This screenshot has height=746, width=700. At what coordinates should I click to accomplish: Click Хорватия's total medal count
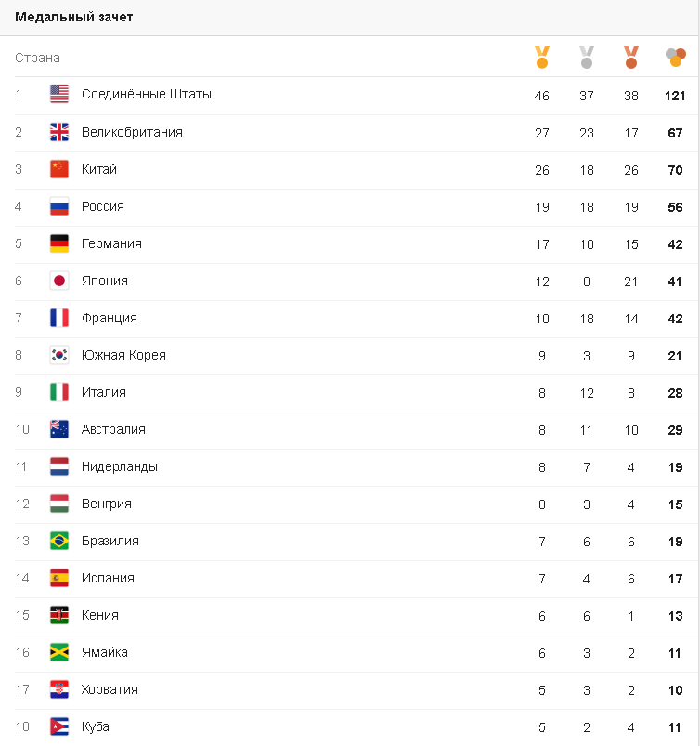[676, 689]
